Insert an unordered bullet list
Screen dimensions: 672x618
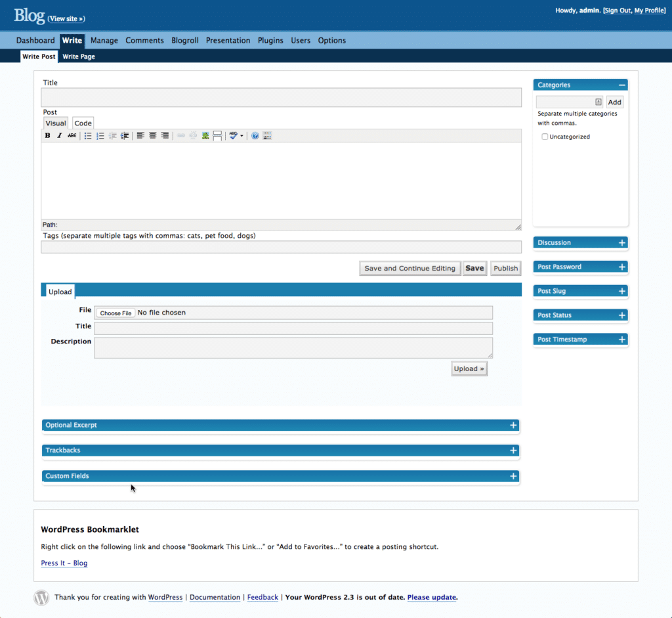pyautogui.click(x=88, y=135)
